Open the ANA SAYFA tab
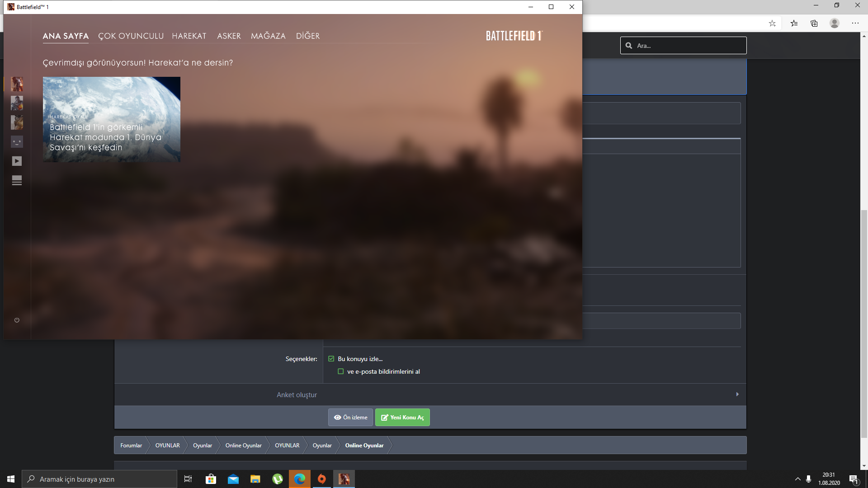The image size is (868, 488). 66,36
